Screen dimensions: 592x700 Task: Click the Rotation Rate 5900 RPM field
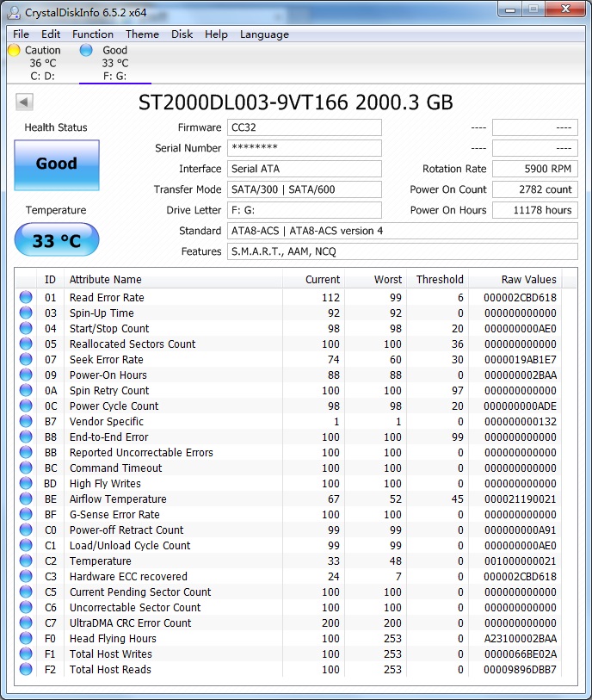(x=535, y=169)
